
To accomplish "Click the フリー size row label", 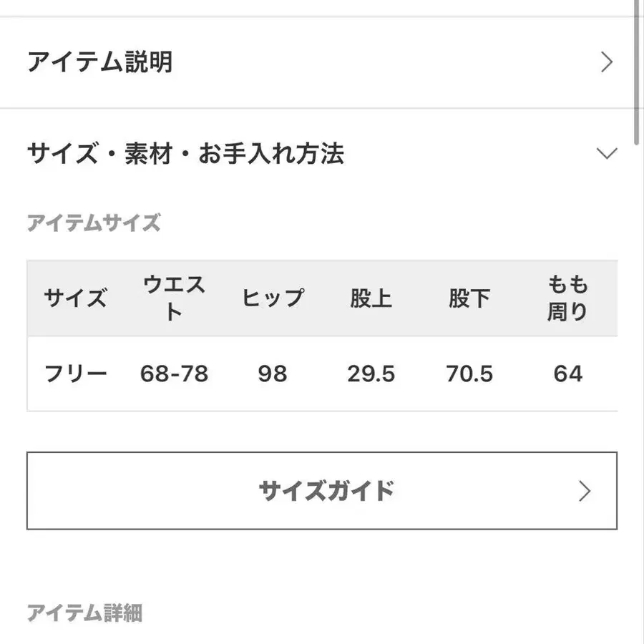I will [x=77, y=374].
